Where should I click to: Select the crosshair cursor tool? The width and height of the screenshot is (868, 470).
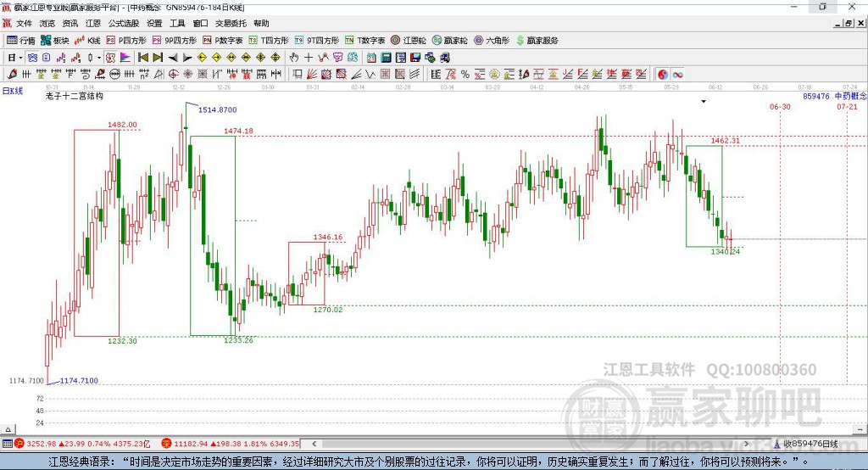(309, 58)
